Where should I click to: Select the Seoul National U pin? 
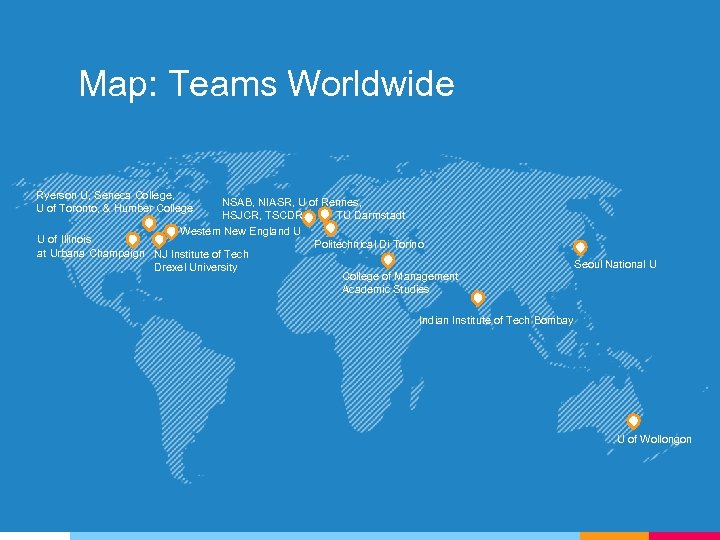pos(580,248)
